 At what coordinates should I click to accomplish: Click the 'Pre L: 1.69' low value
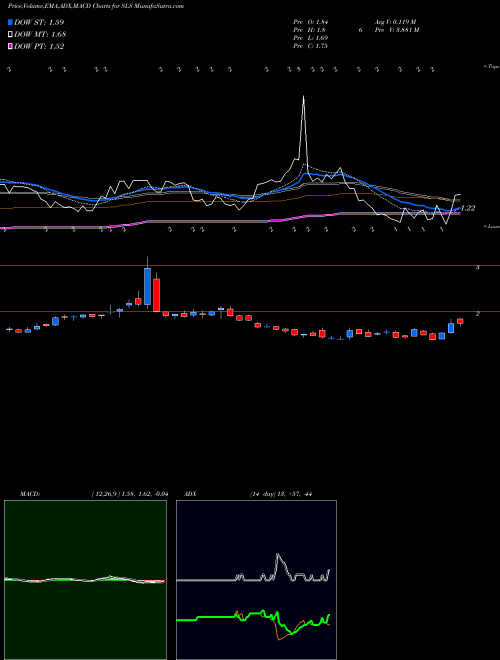click(311, 38)
